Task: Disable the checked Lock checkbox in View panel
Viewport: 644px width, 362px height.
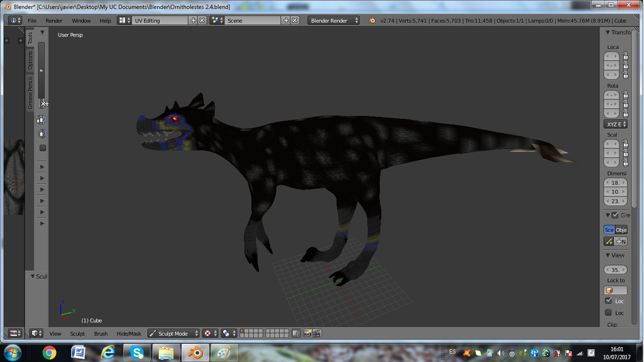Action: [x=608, y=301]
